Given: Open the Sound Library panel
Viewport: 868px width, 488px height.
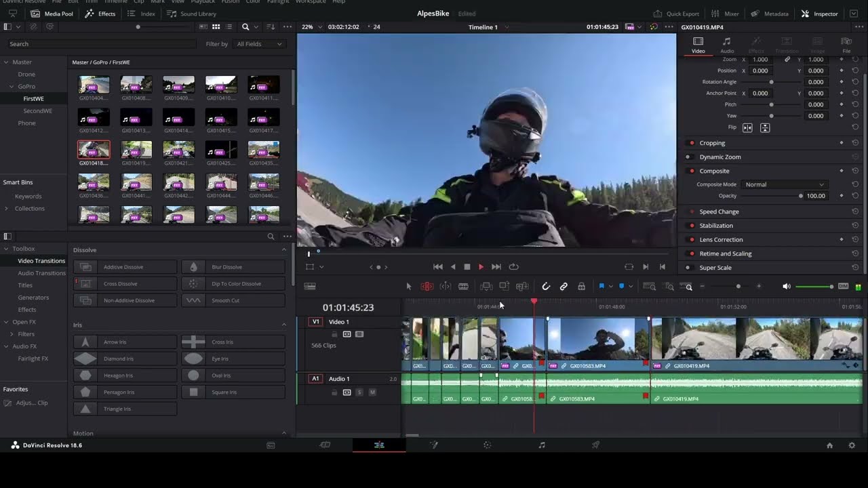Looking at the screenshot, I should coord(192,14).
